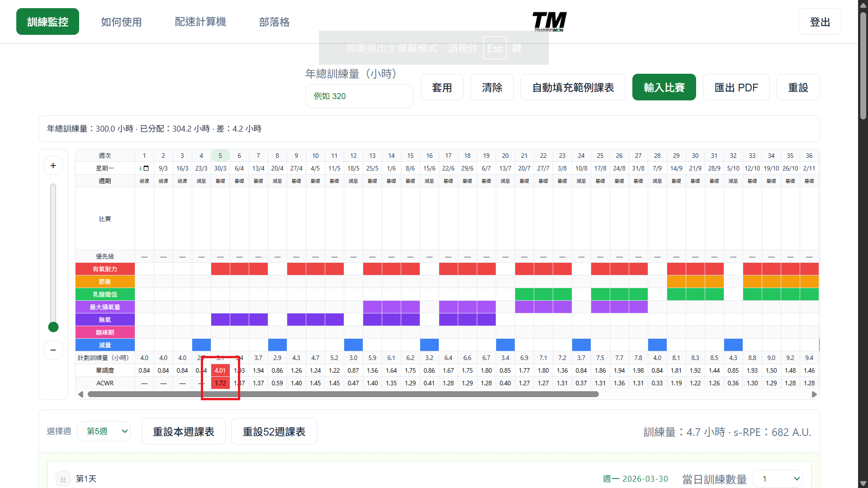Switch to the 如何使用 tab

tap(121, 21)
